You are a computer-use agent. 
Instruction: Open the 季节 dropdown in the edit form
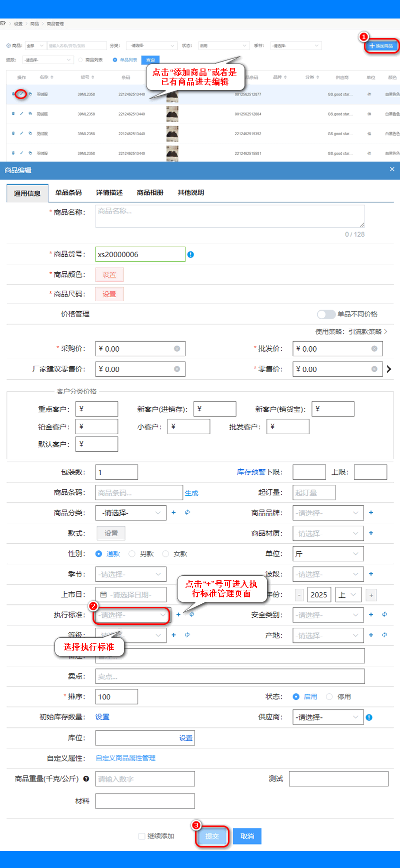(x=131, y=574)
